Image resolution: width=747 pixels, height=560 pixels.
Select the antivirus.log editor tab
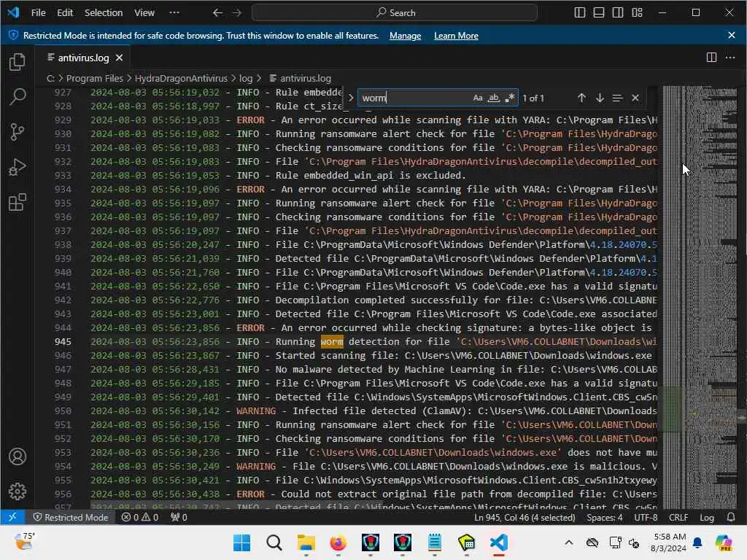point(83,58)
